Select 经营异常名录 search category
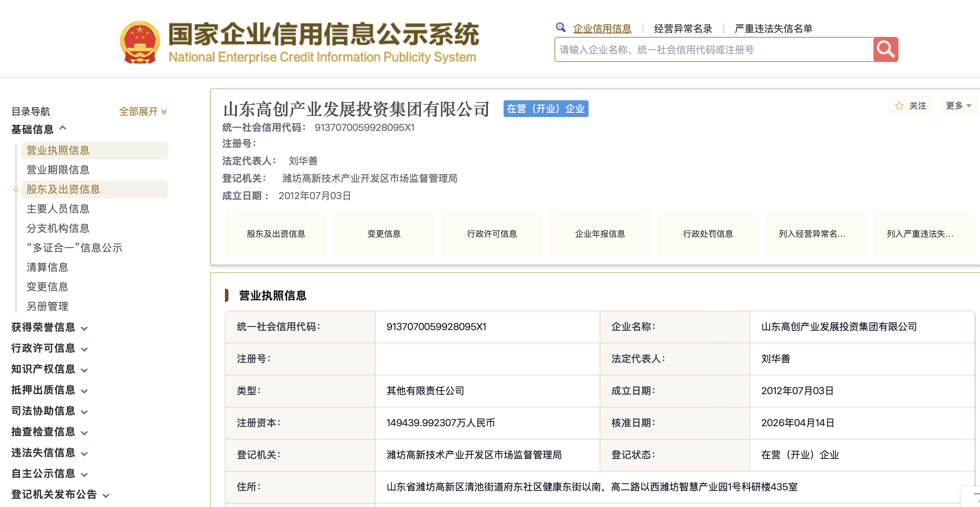Screen dimensions: 980x507 coord(683,29)
